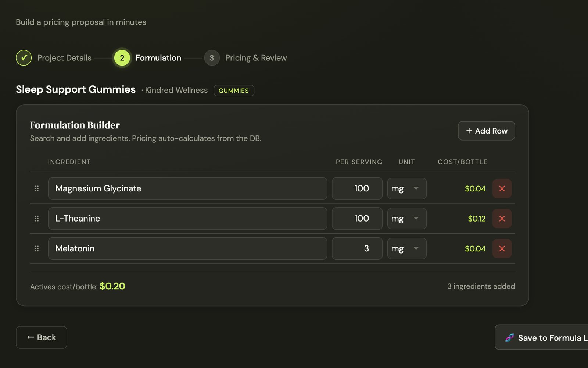Delete the L-Theanine ingredient row
The width and height of the screenshot is (588, 368).
(x=502, y=219)
